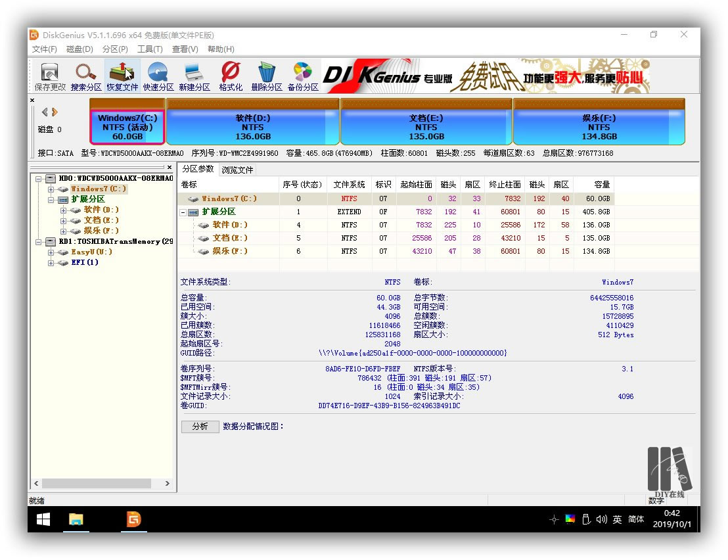
Task: Switch to the 分区参数 tab
Action: point(198,169)
